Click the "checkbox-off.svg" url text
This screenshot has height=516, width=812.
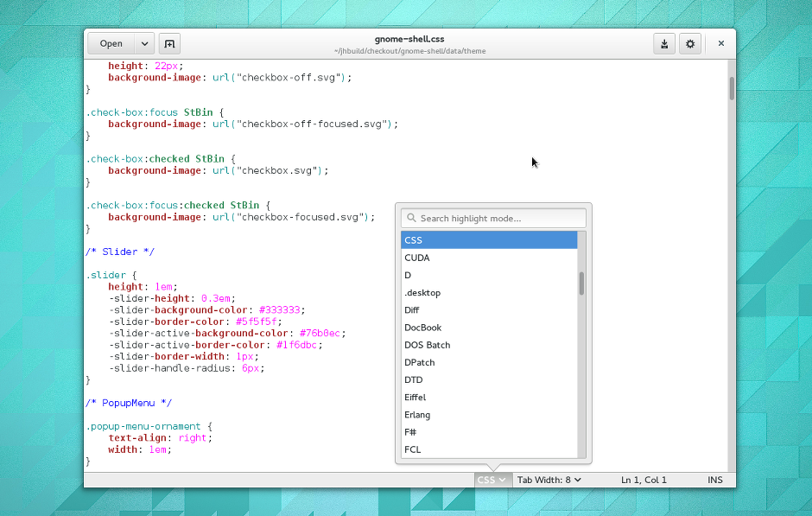[x=290, y=78]
